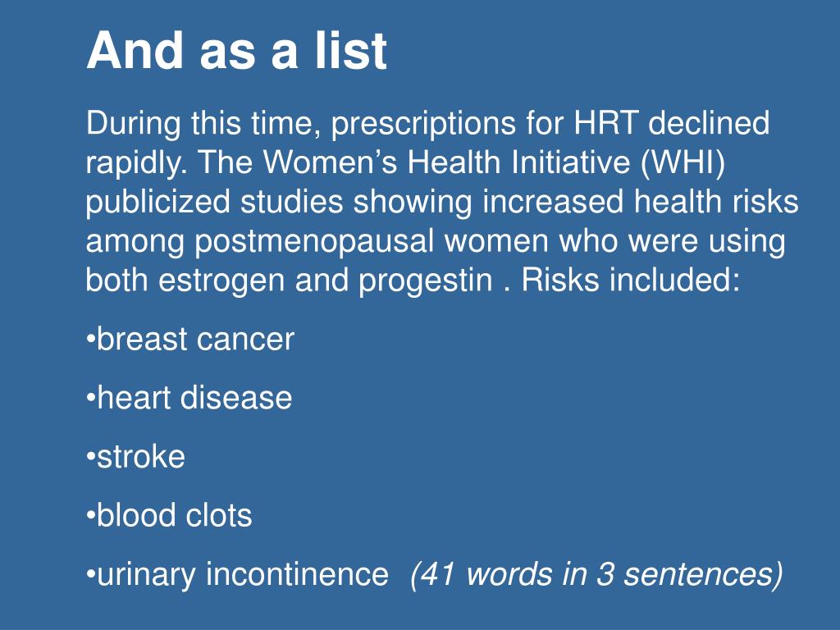Click 'Women's Health Initiative' in the paragraph
840x630 pixels.
tap(446, 162)
